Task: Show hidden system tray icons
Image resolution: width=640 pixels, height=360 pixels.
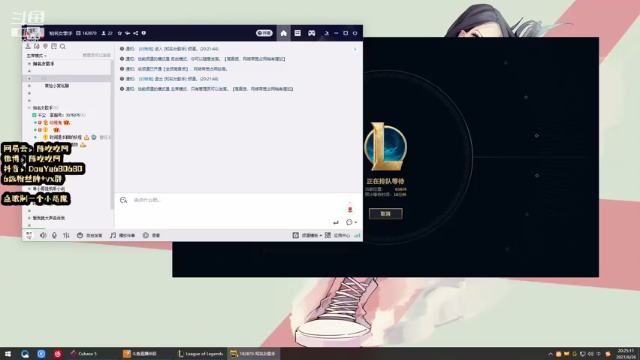Action: (x=550, y=354)
